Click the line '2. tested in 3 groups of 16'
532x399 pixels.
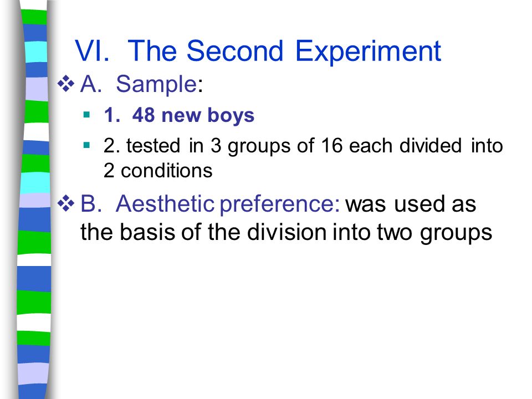(x=303, y=146)
